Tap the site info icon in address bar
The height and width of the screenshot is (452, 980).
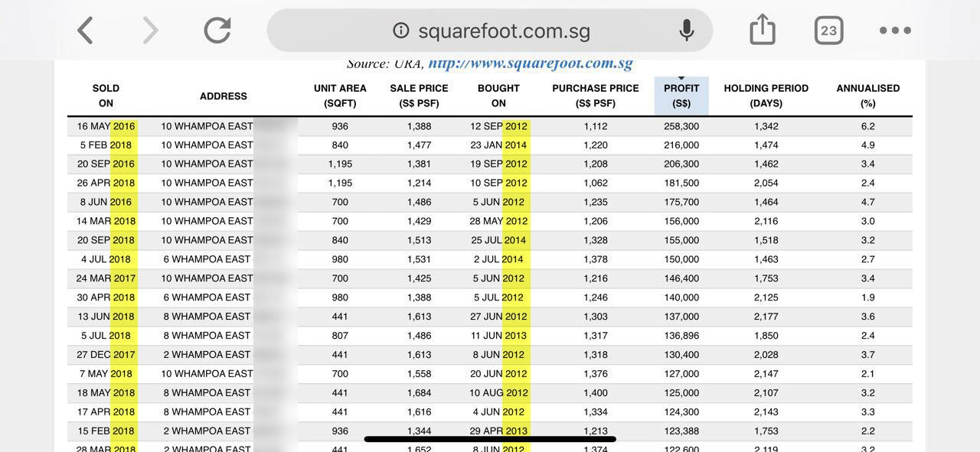(x=400, y=31)
